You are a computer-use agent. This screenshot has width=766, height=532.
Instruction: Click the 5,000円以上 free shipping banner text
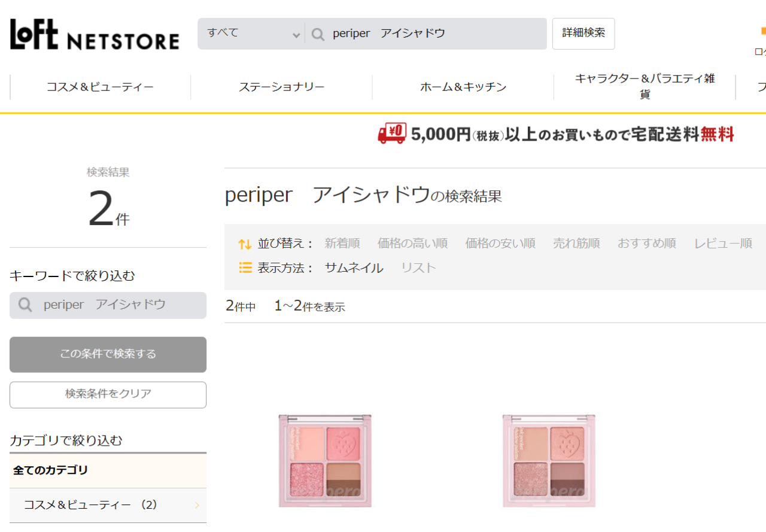572,134
